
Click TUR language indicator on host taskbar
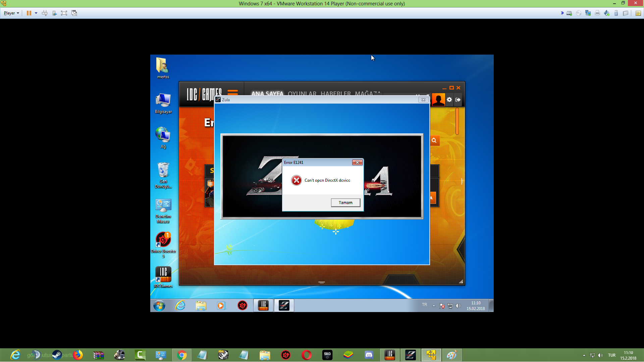tap(612, 355)
